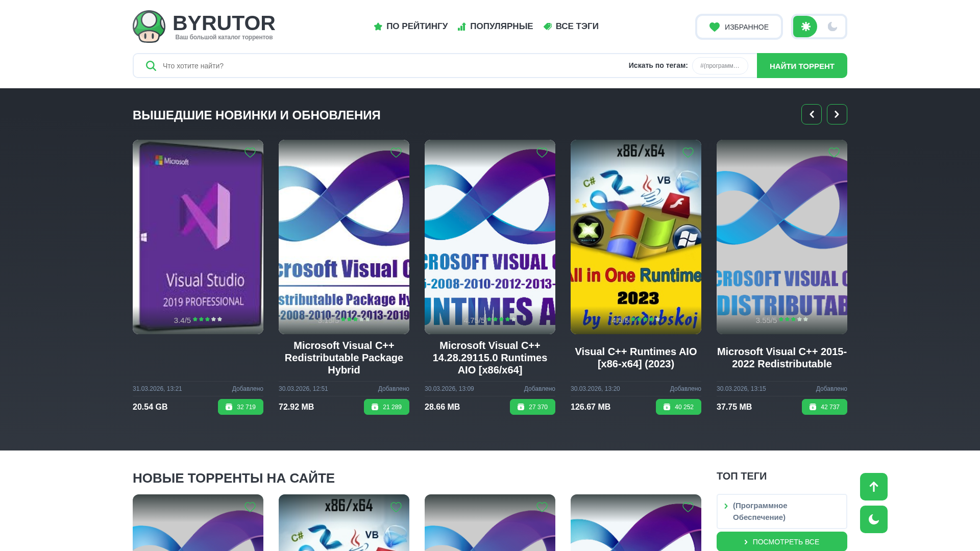The height and width of the screenshot is (551, 980).
Task: Click the 42 737 download button
Action: (x=824, y=407)
